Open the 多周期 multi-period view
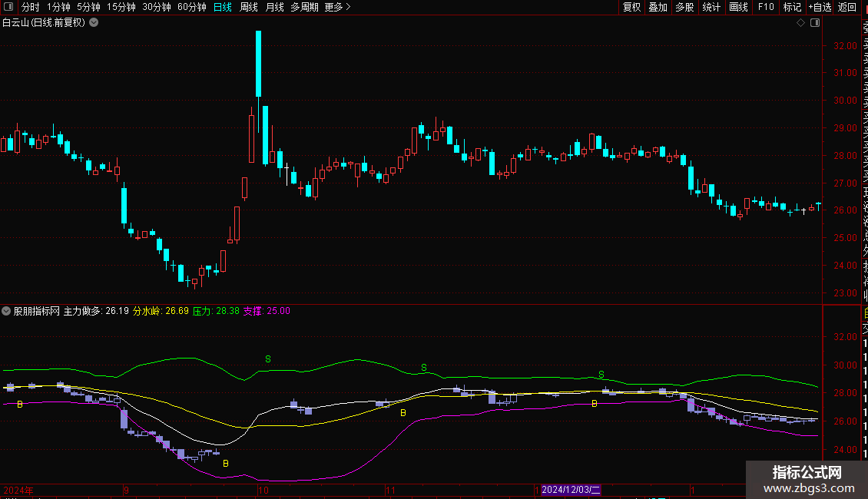The height and width of the screenshot is (499, 868). 304,7
